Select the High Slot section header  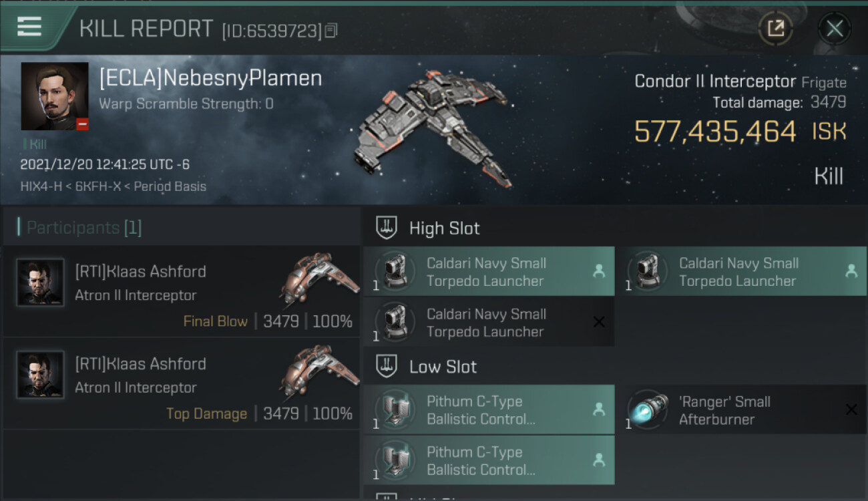point(444,228)
